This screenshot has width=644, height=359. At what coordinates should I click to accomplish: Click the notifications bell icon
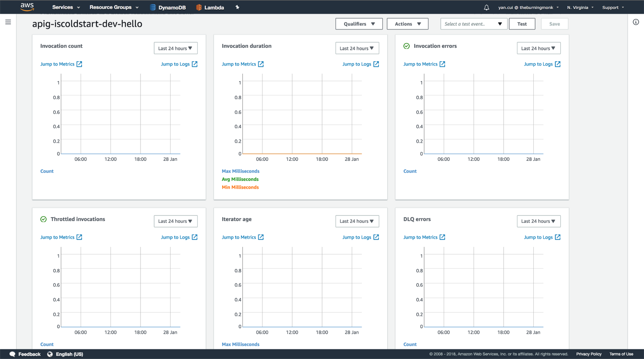pos(486,7)
